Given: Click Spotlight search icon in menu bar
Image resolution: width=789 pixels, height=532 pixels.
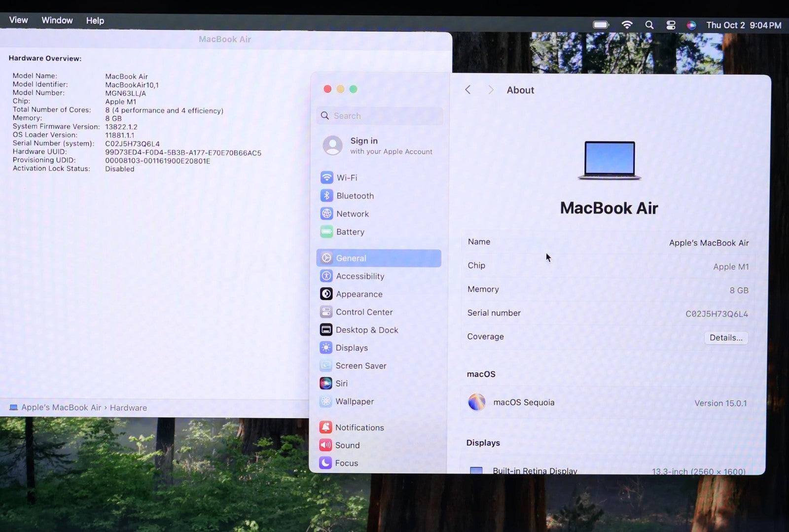Looking at the screenshot, I should pos(649,25).
